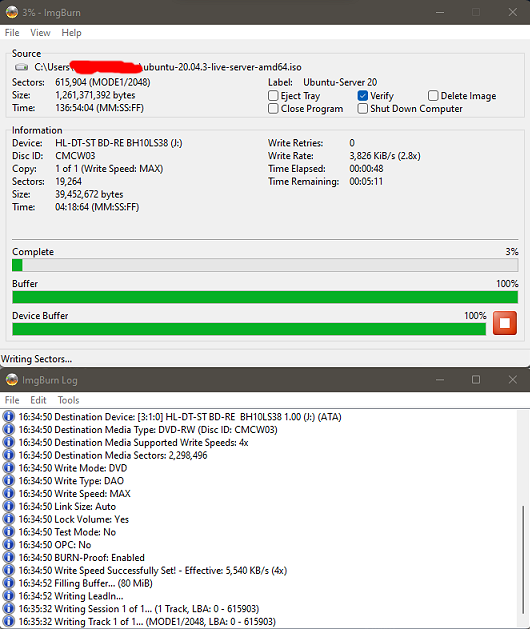Open the Help menu
The width and height of the screenshot is (530, 629).
[71, 33]
